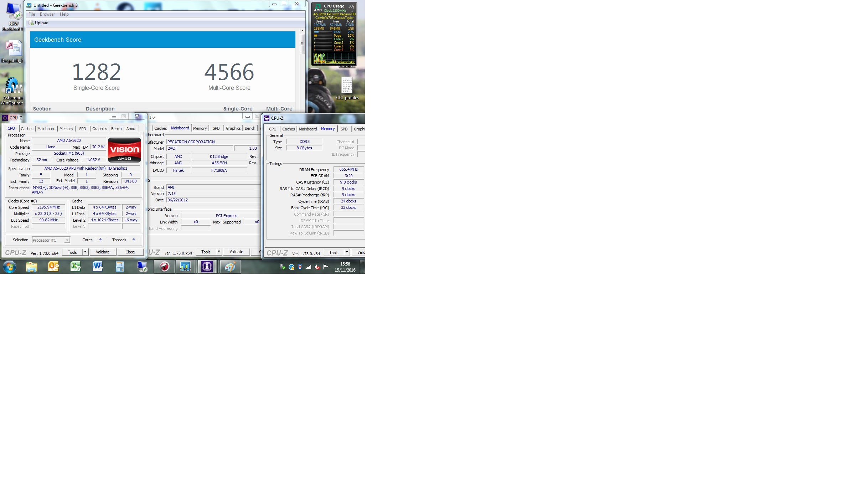868x499 pixels.
Task: Switch to Mainboard tab in left CPU-Z
Action: tap(46, 129)
